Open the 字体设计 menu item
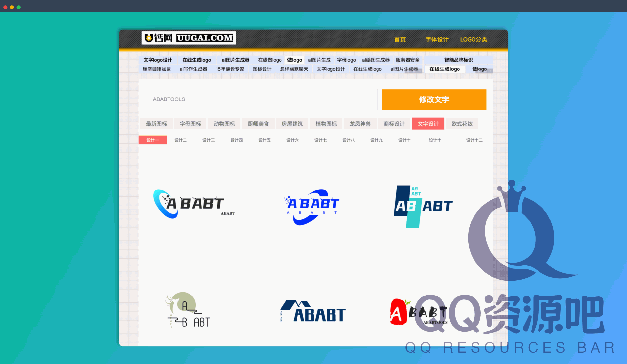Image resolution: width=627 pixels, height=364 pixels. [437, 39]
